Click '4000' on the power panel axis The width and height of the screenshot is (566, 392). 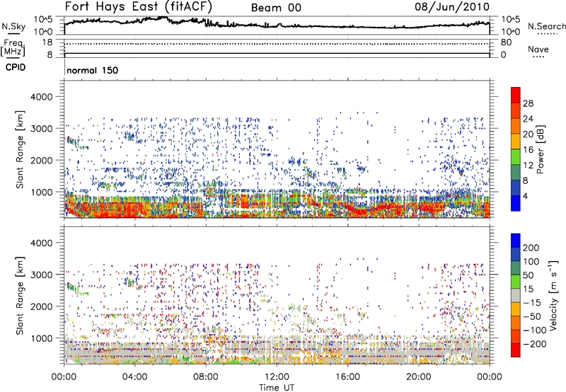42,97
